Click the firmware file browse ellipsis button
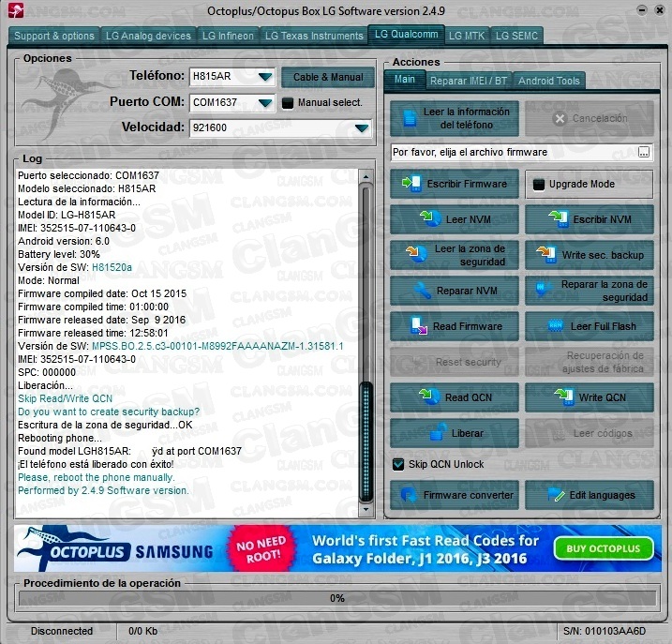The width and height of the screenshot is (672, 644). point(644,152)
